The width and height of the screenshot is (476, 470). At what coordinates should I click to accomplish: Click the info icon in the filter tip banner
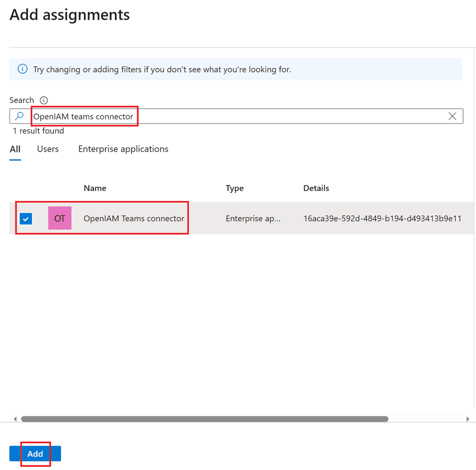tap(23, 69)
